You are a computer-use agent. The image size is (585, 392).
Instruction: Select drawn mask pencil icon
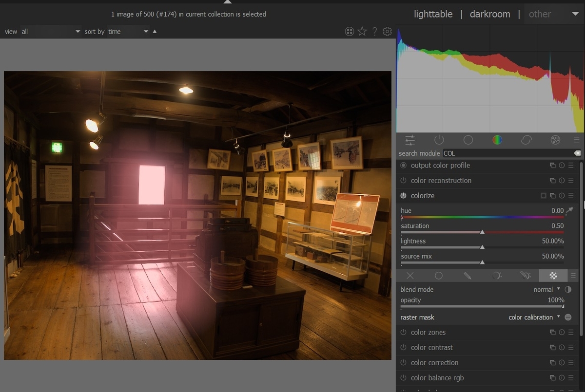coord(468,276)
